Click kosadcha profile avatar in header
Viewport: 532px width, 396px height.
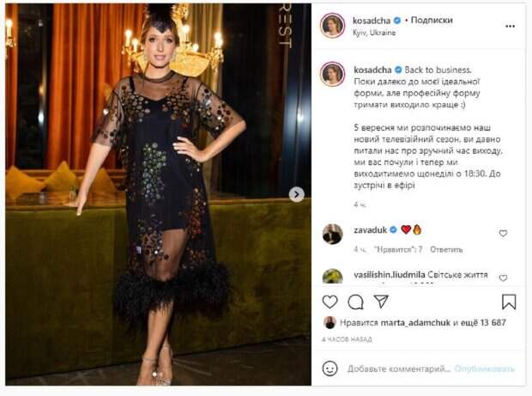333,26
